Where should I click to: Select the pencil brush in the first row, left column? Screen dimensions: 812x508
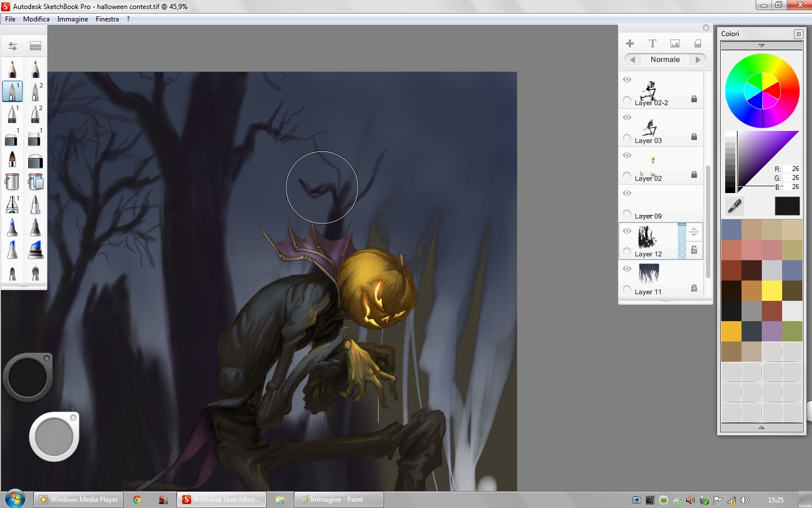[12, 69]
